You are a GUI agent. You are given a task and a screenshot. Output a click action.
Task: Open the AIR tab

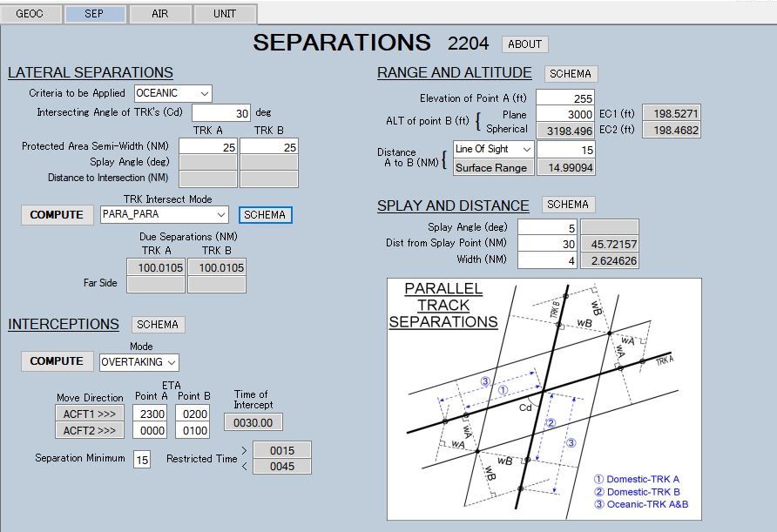pyautogui.click(x=159, y=13)
